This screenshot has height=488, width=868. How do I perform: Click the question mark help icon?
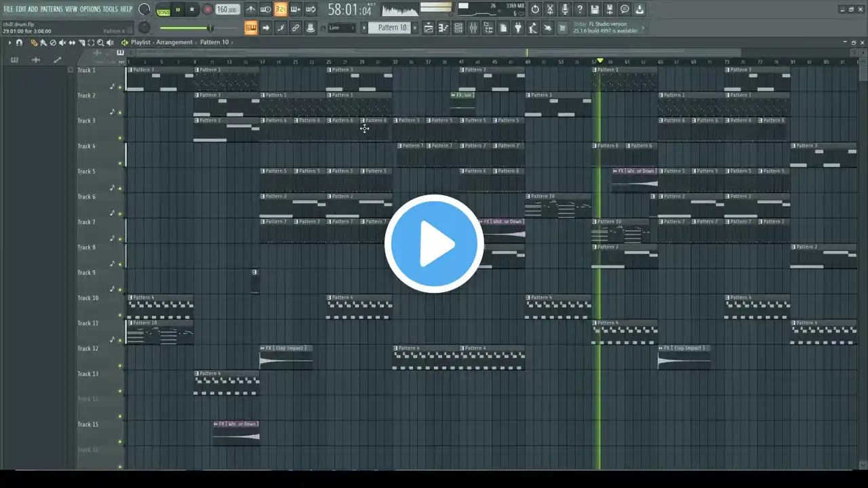tap(580, 9)
